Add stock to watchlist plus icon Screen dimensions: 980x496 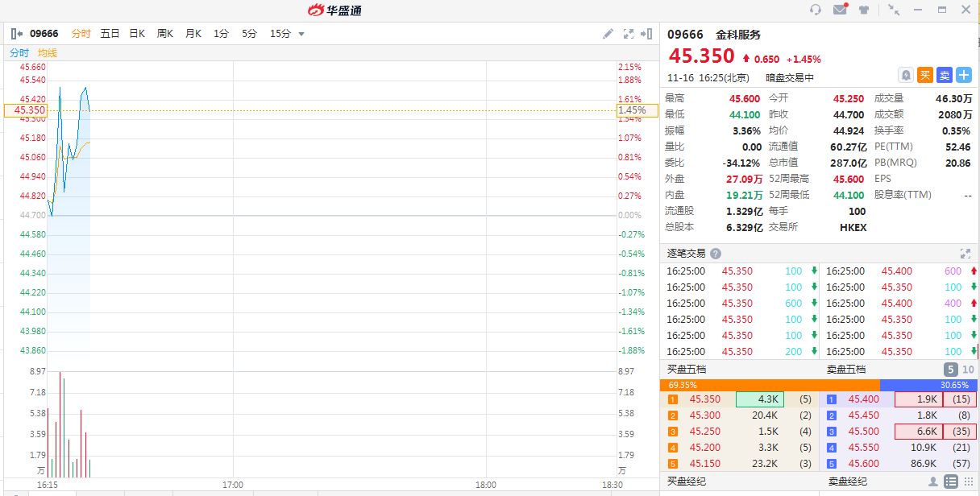964,75
